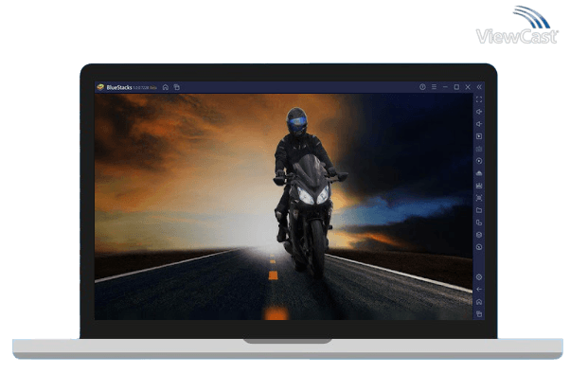
Task: Minimize the BlueStacks window
Action: (x=445, y=87)
